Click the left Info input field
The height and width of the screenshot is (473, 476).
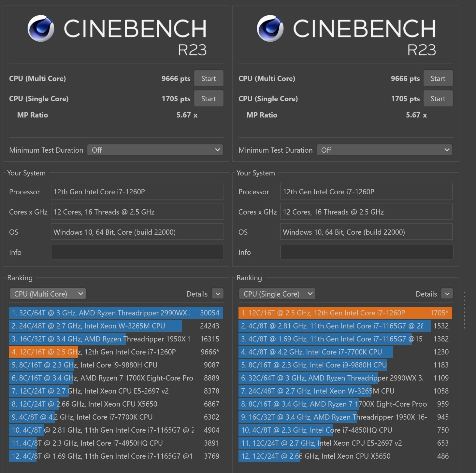[x=137, y=252]
